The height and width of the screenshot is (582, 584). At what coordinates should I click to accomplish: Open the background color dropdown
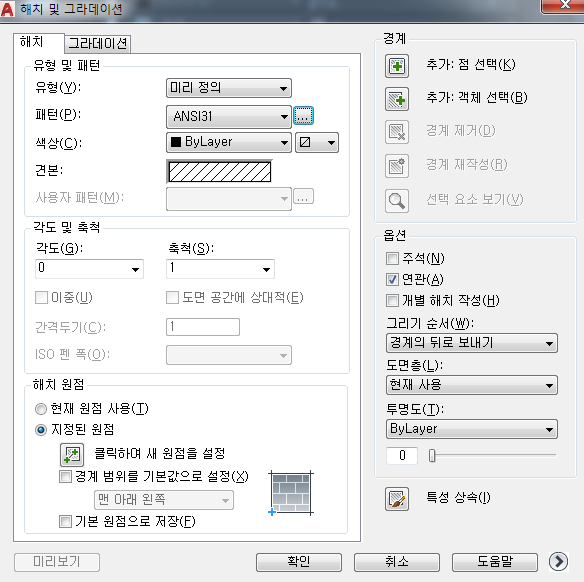click(317, 143)
